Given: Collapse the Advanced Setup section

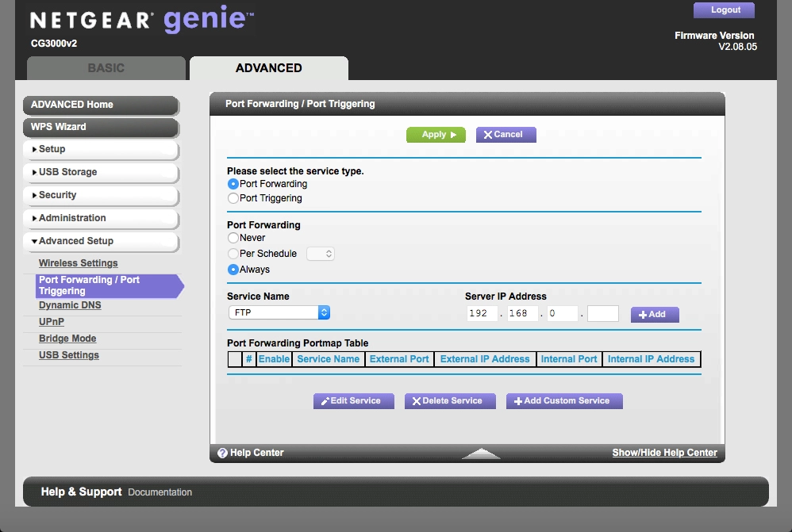Looking at the screenshot, I should click(101, 241).
